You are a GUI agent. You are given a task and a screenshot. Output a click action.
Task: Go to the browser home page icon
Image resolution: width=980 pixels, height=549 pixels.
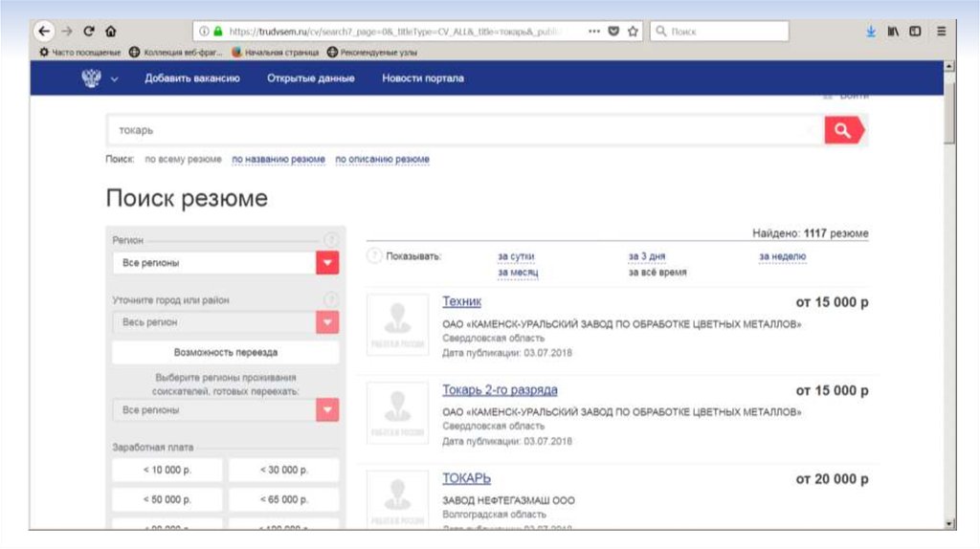[111, 31]
